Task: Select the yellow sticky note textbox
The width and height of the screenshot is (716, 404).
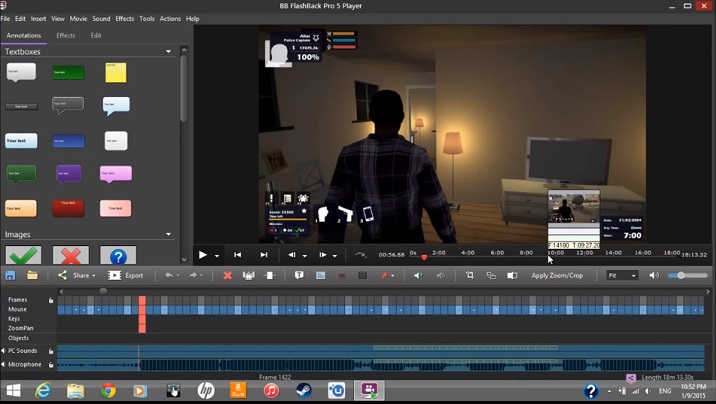Action: pos(116,73)
